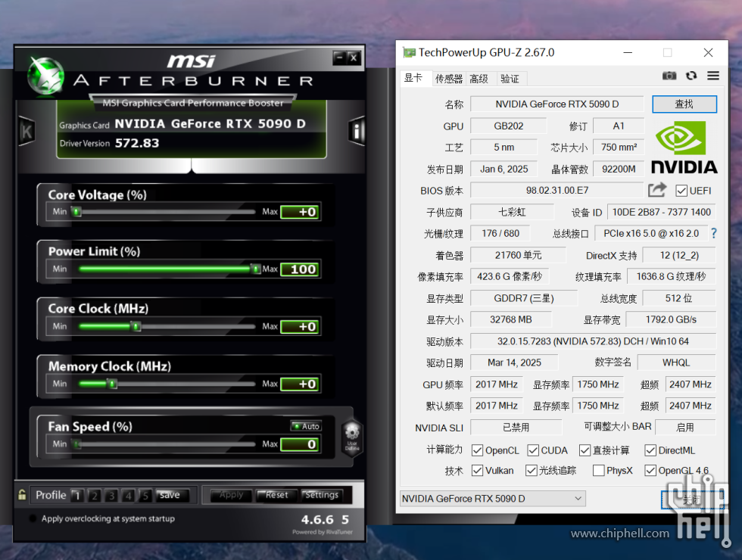Close the MSI Afterburner window
Screen dimensions: 742x560
(354, 58)
